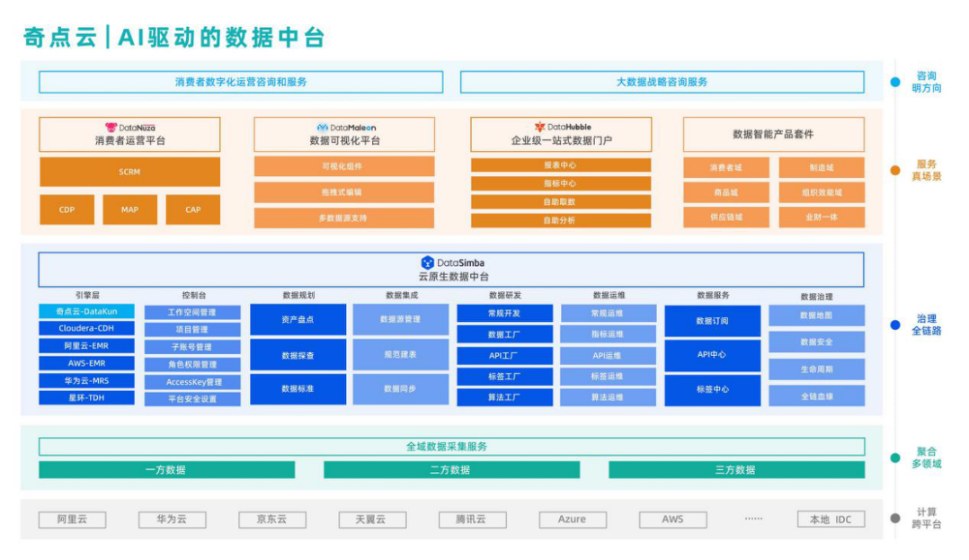Click the green dot beside 聚合多领域
Image resolution: width=969 pixels, height=560 pixels.
pyautogui.click(x=895, y=458)
